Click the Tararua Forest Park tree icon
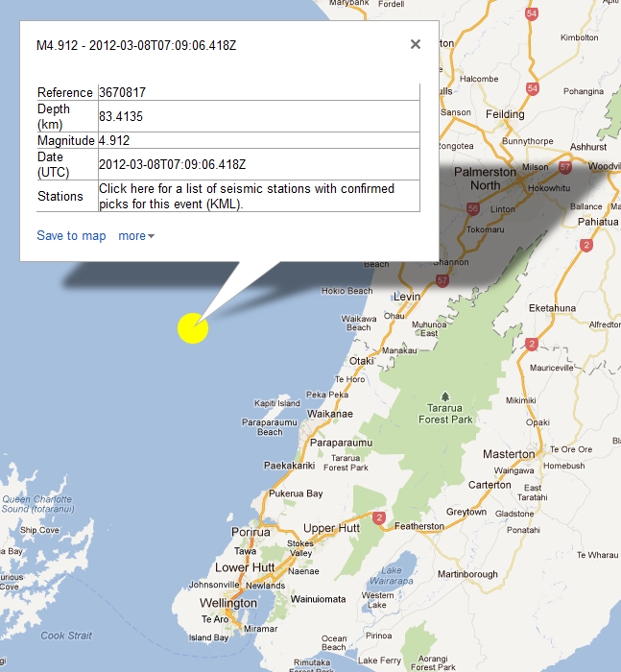The image size is (621, 672). (x=445, y=396)
